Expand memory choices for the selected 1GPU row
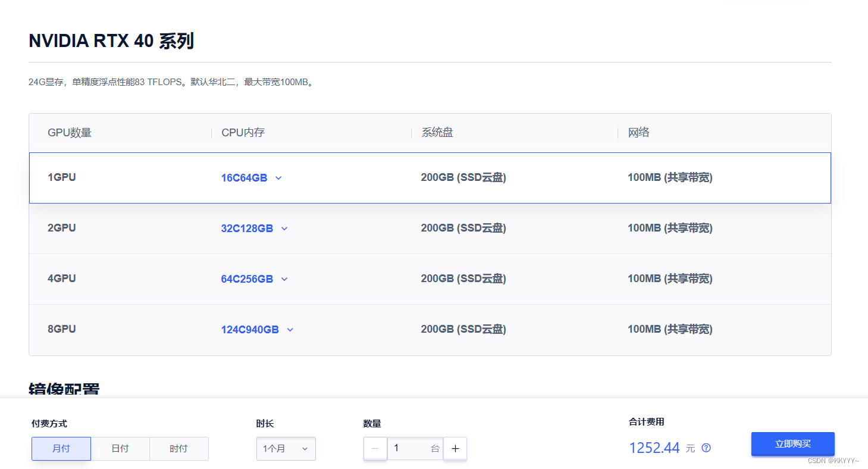868x469 pixels. [x=279, y=177]
